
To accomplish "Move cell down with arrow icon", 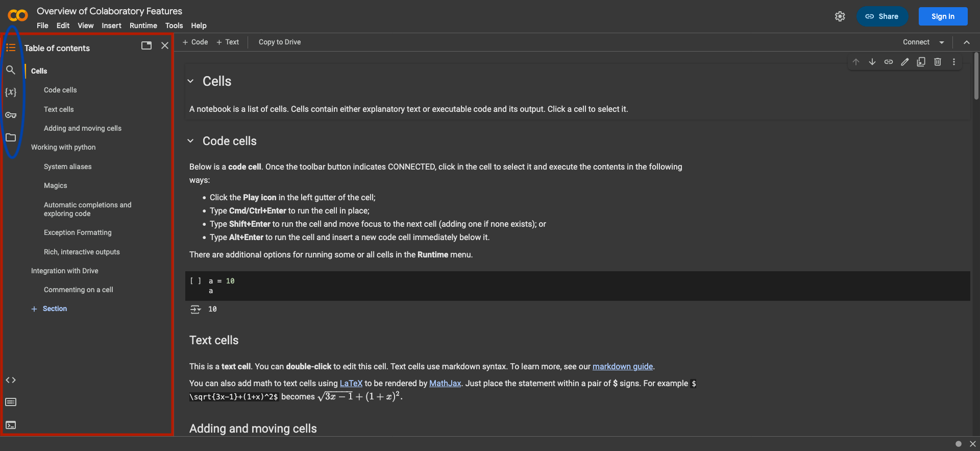I will (872, 62).
